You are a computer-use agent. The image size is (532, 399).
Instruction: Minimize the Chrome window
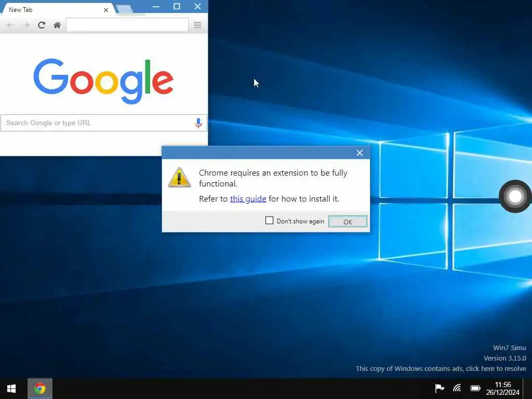pos(156,6)
